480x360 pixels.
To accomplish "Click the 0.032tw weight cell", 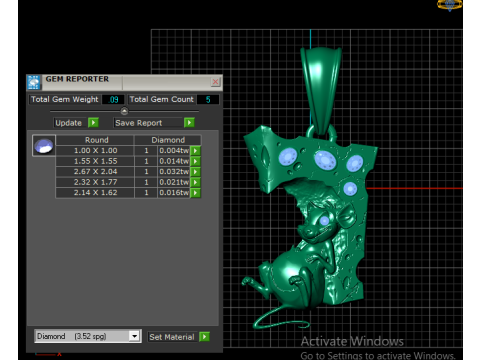I will 174,172.
